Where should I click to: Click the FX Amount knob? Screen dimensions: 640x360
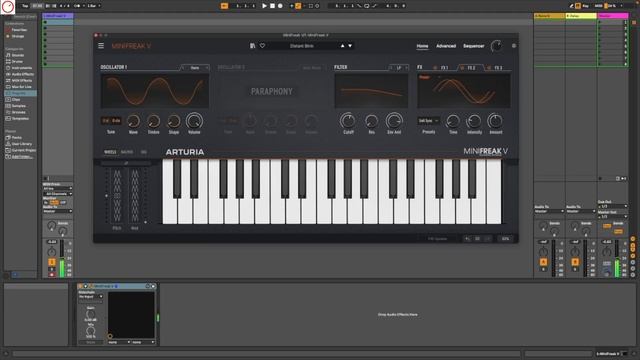pyautogui.click(x=495, y=121)
